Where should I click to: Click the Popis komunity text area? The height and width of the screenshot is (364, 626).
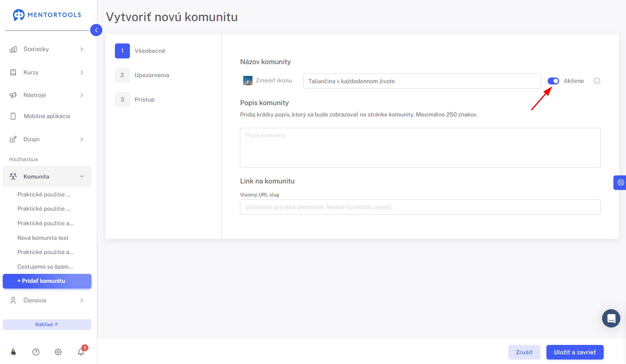click(420, 148)
